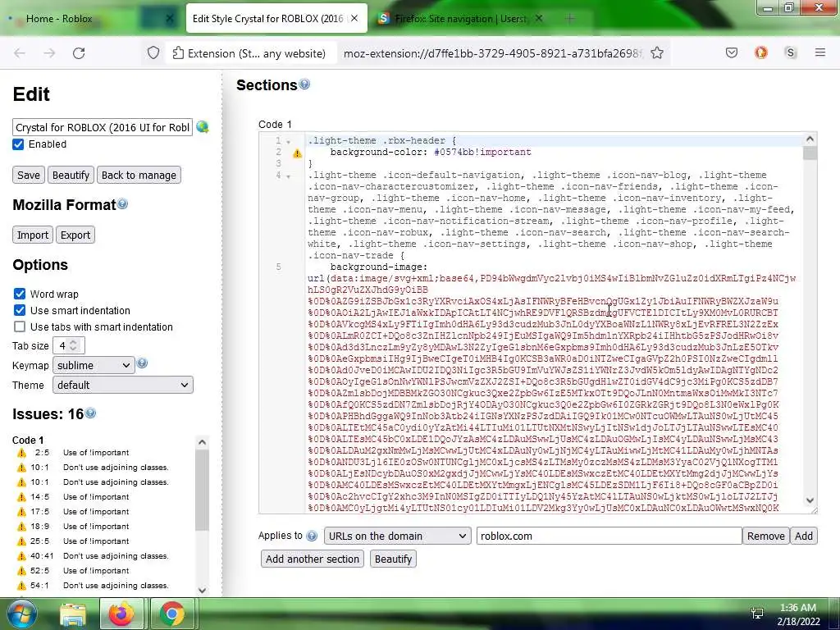Open the Keymap sublime dropdown

point(94,365)
